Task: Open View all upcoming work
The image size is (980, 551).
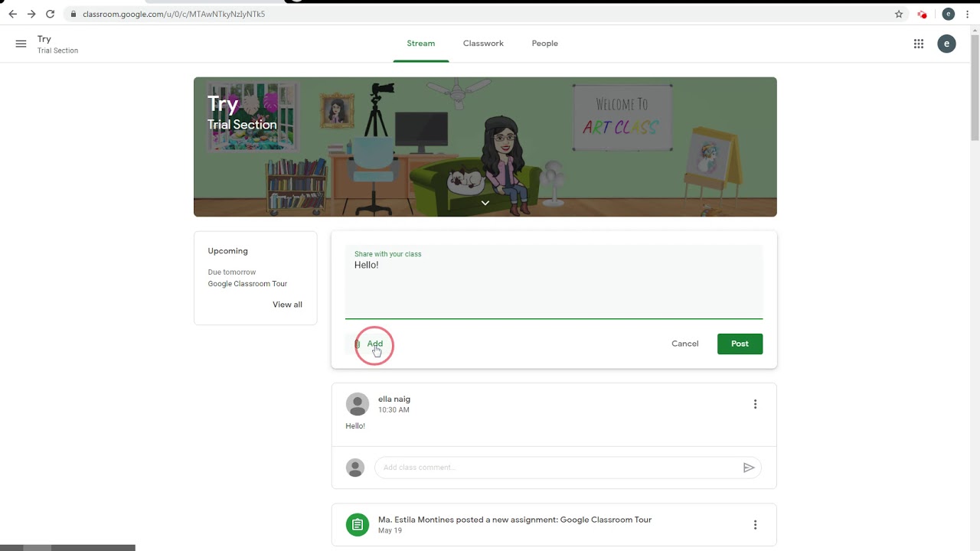Action: pos(287,305)
